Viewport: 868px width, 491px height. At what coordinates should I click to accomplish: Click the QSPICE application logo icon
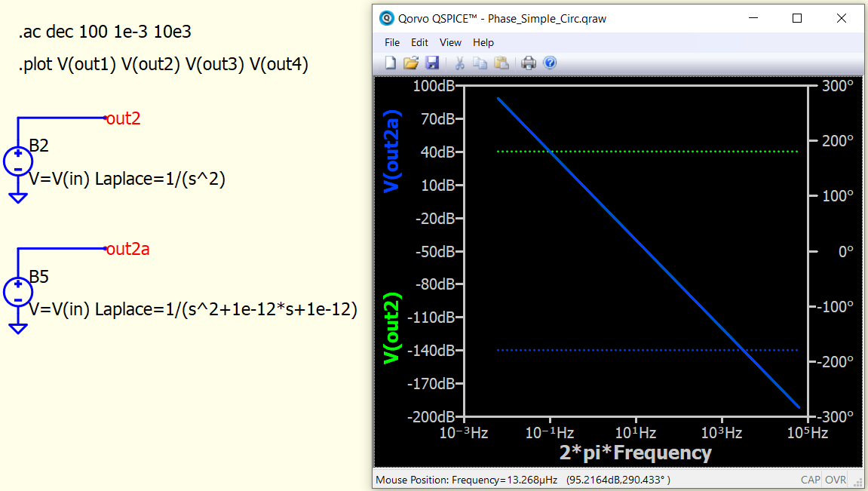pyautogui.click(x=386, y=18)
